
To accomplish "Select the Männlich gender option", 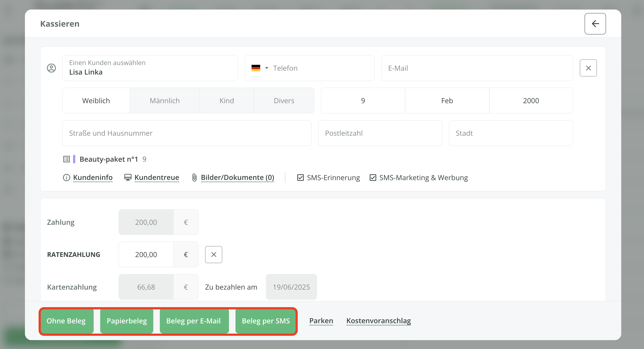I will [x=165, y=101].
